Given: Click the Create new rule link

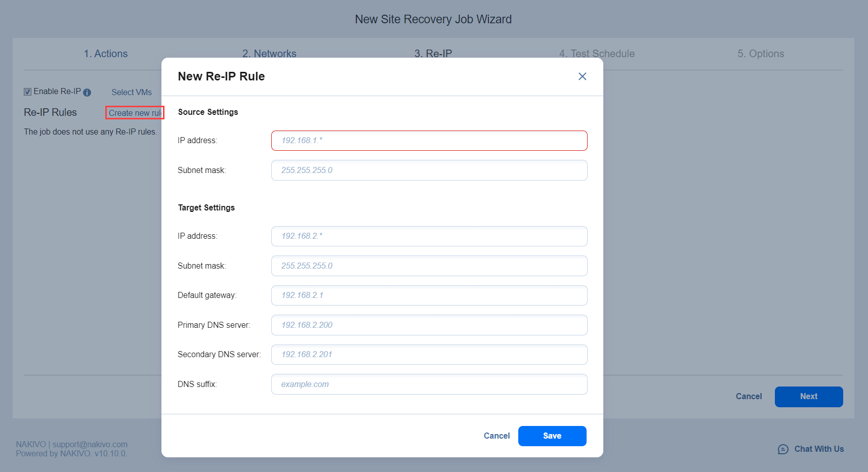Looking at the screenshot, I should [134, 113].
